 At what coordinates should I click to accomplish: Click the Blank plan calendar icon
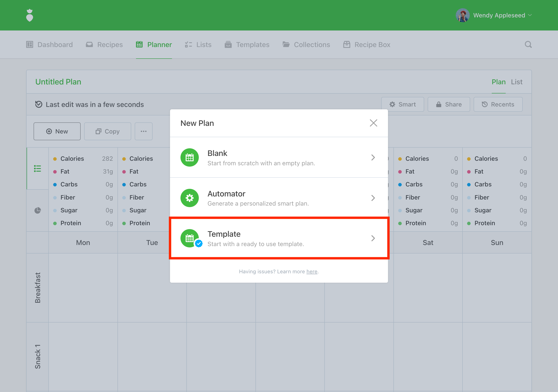click(x=190, y=157)
